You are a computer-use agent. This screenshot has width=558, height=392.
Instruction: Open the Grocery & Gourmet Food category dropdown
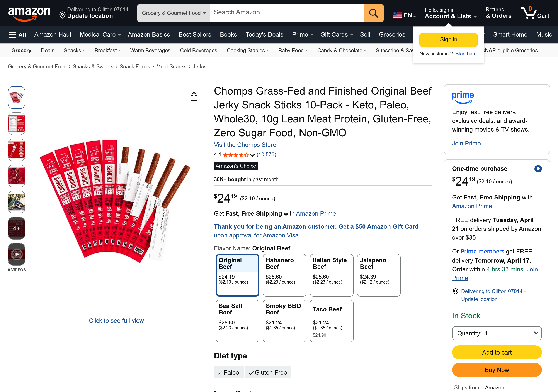(173, 13)
